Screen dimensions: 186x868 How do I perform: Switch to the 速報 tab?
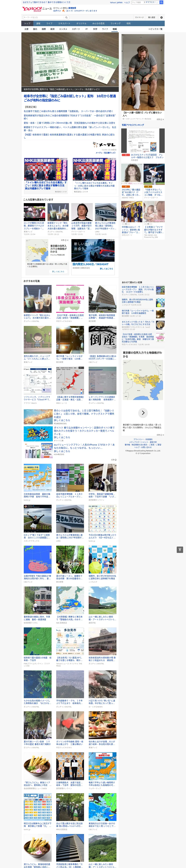pos(38,24)
